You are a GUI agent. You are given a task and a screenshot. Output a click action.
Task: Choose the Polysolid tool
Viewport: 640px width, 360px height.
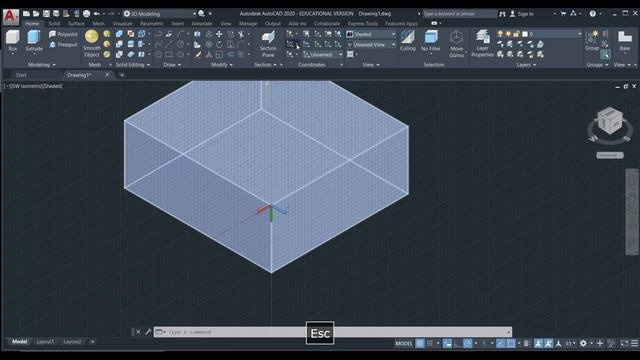[63, 34]
